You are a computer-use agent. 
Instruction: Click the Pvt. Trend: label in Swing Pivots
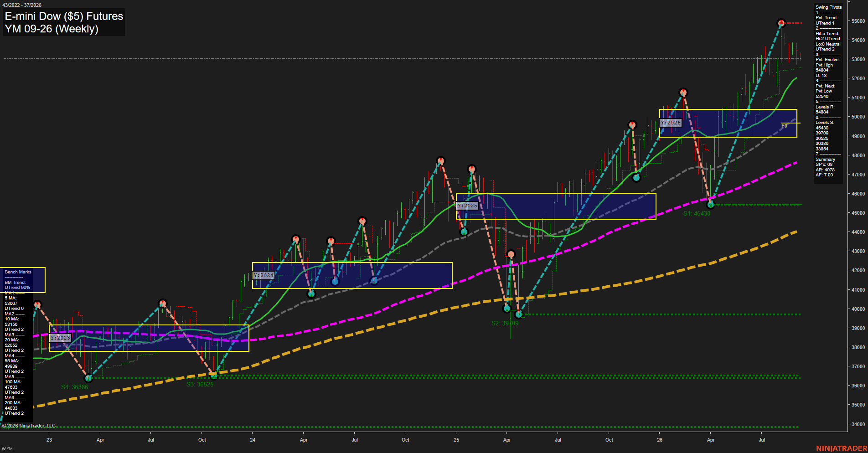pyautogui.click(x=827, y=18)
